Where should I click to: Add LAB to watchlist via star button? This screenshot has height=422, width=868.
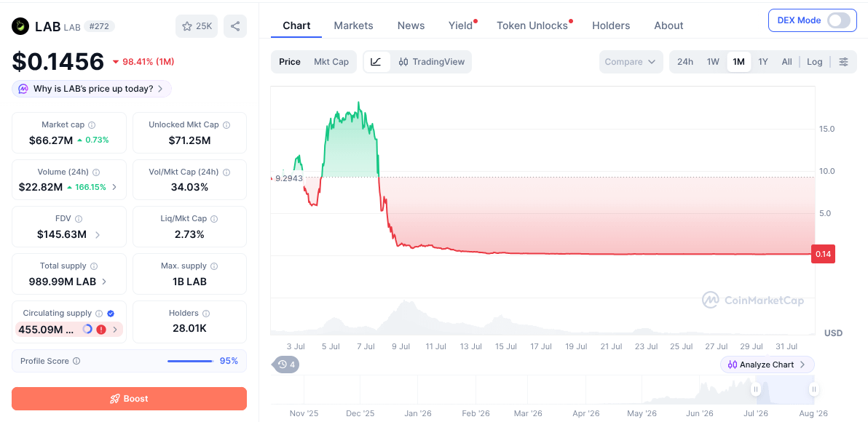click(197, 26)
